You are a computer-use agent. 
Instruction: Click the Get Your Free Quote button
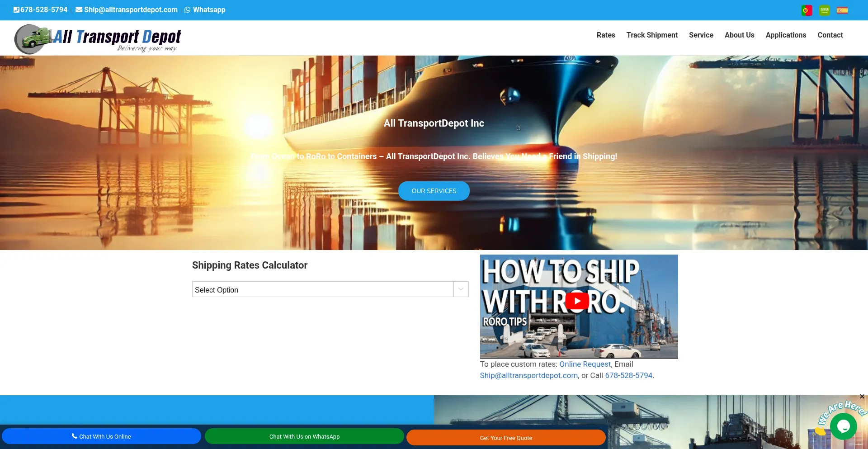(x=506, y=438)
